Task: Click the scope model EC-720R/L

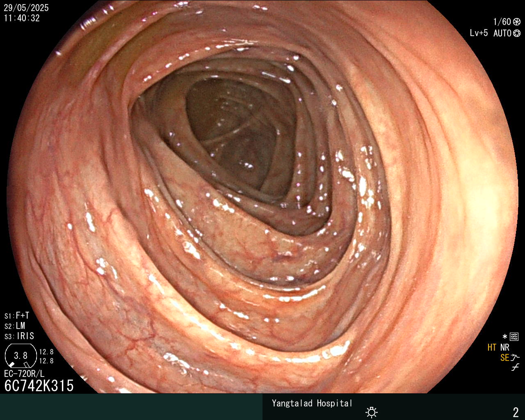Action: (24, 374)
